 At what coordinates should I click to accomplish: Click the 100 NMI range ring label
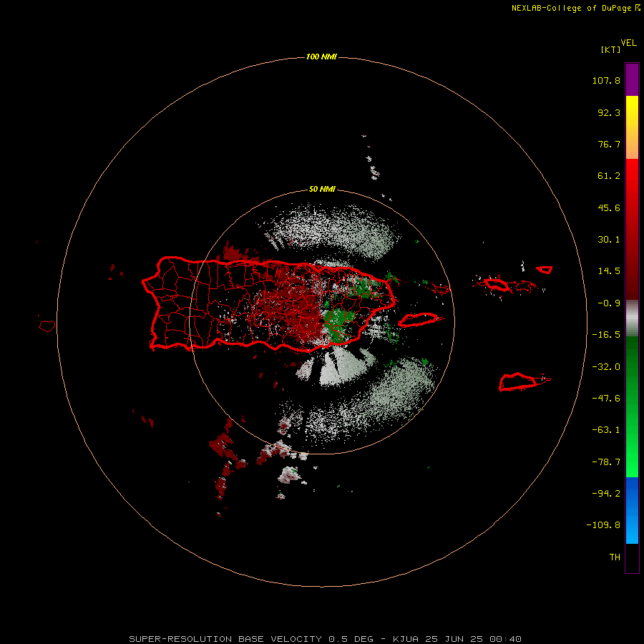pyautogui.click(x=321, y=57)
